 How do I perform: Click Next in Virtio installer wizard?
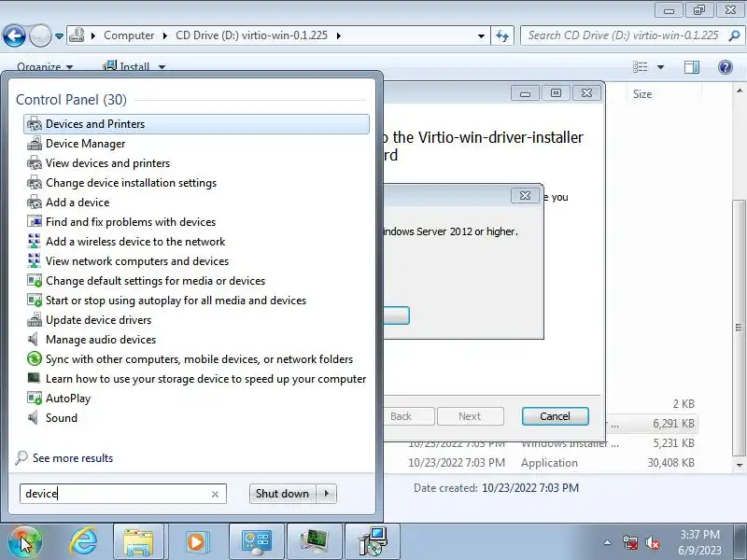pyautogui.click(x=470, y=416)
